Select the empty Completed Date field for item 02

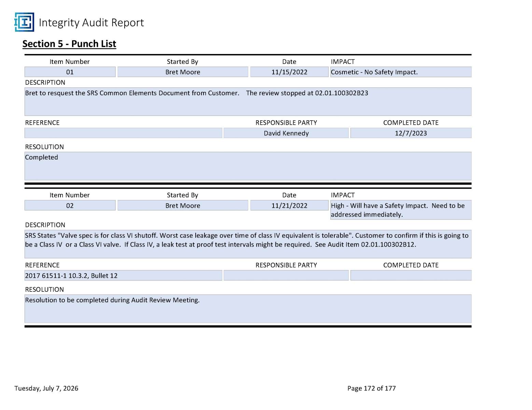411,275
